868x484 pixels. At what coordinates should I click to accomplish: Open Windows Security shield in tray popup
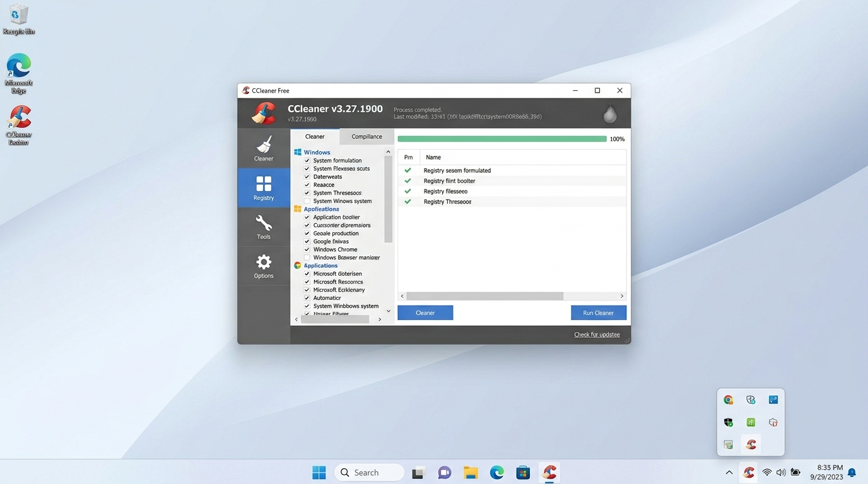(x=728, y=422)
